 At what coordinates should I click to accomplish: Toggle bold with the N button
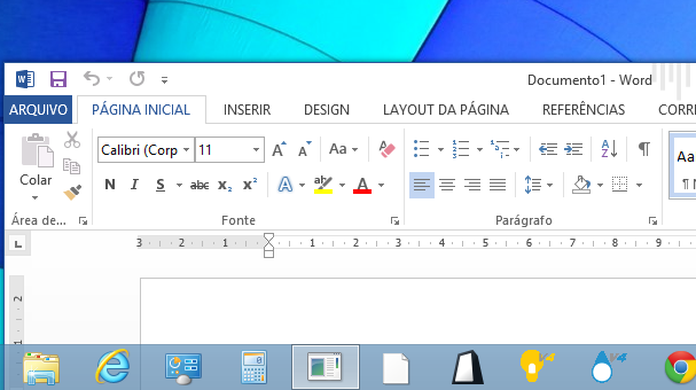(110, 184)
